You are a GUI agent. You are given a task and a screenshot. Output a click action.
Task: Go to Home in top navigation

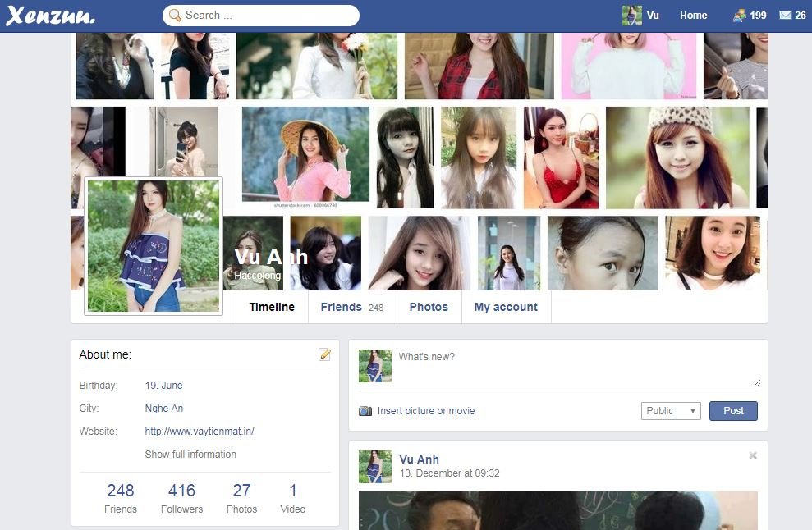tap(694, 16)
